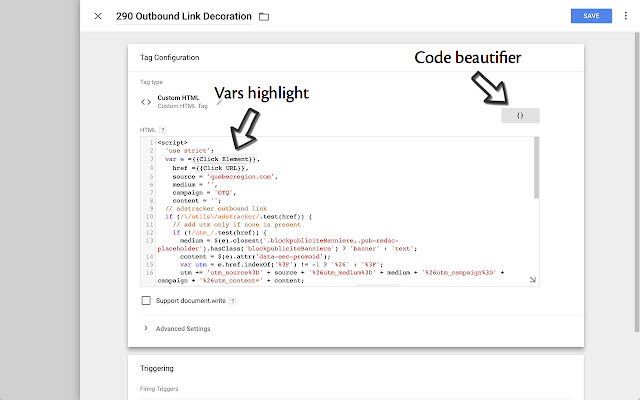Click line number 10 in editor gutter
The width and height of the screenshot is (640, 400).
pos(149,216)
